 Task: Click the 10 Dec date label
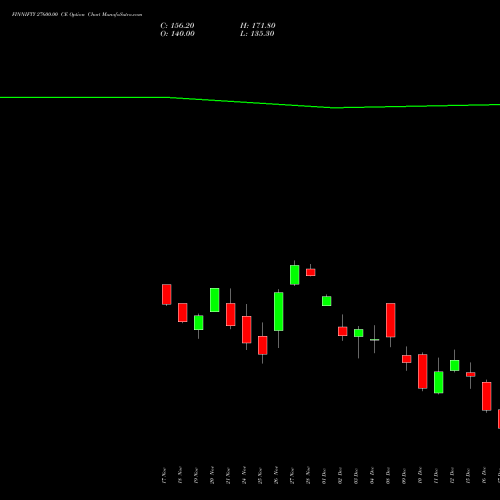[x=420, y=475]
